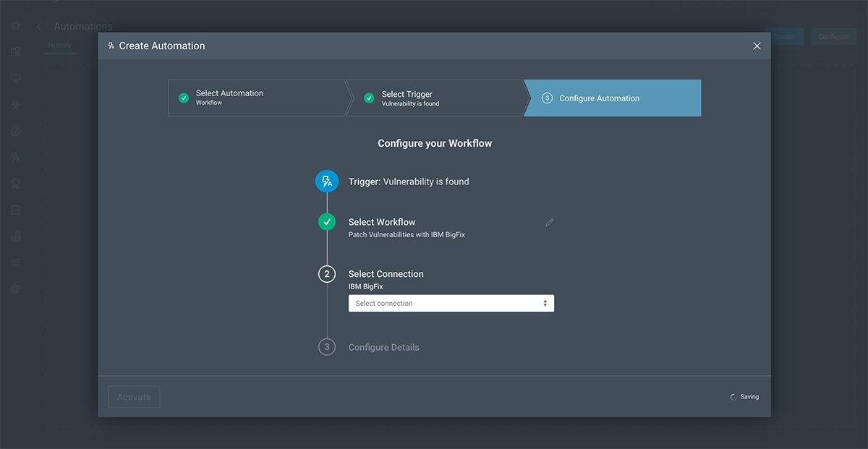Click the back arrow next to Automations
Image resolution: width=868 pixels, height=449 pixels.
click(39, 27)
